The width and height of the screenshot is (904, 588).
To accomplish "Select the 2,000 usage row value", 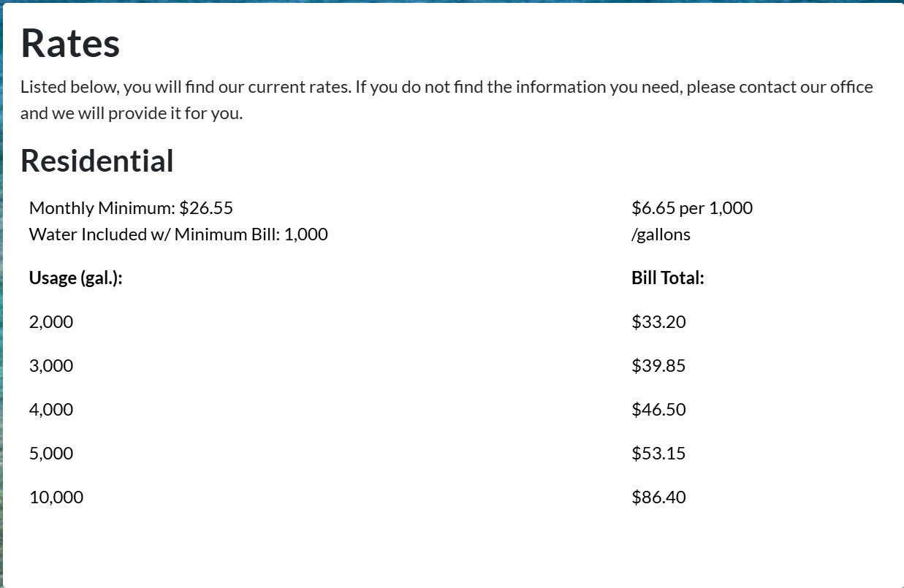I will click(51, 322).
